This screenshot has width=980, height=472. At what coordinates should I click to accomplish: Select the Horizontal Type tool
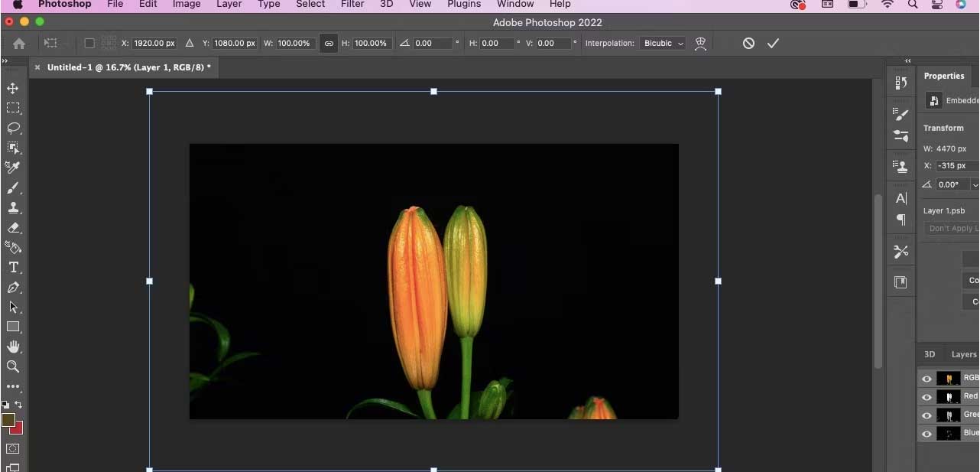12,267
